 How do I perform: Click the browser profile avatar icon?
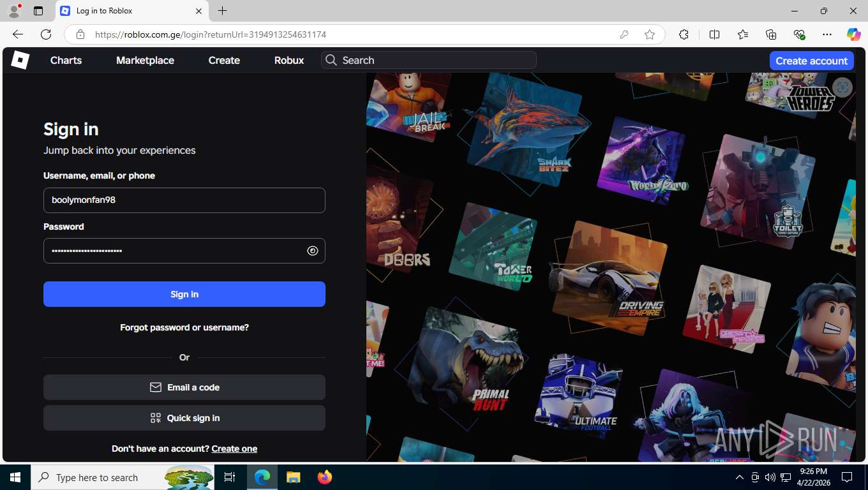(14, 11)
